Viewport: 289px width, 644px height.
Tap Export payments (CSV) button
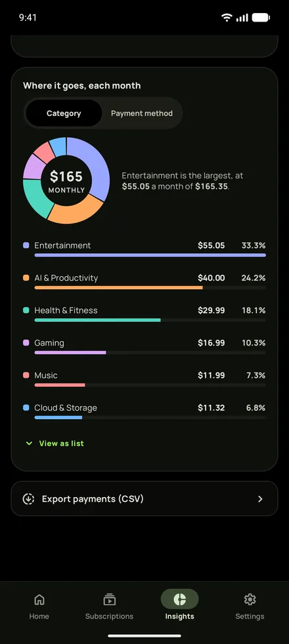pyautogui.click(x=144, y=498)
